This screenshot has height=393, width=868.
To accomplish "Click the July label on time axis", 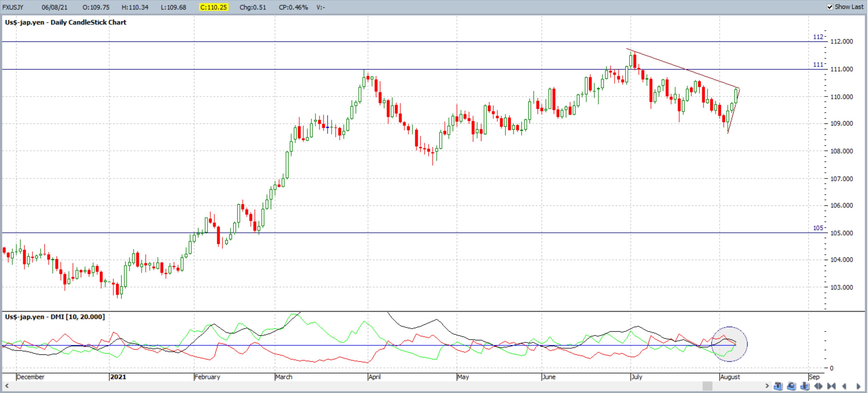I will tap(637, 377).
